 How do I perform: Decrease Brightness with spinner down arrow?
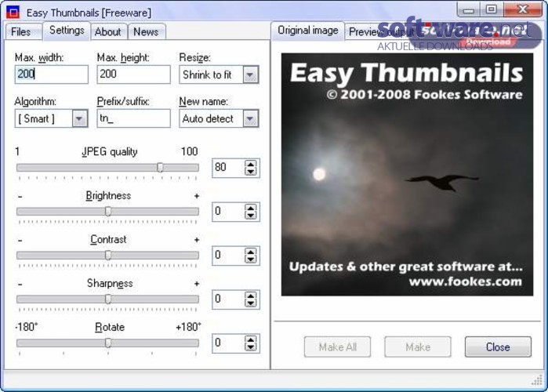pyautogui.click(x=251, y=216)
